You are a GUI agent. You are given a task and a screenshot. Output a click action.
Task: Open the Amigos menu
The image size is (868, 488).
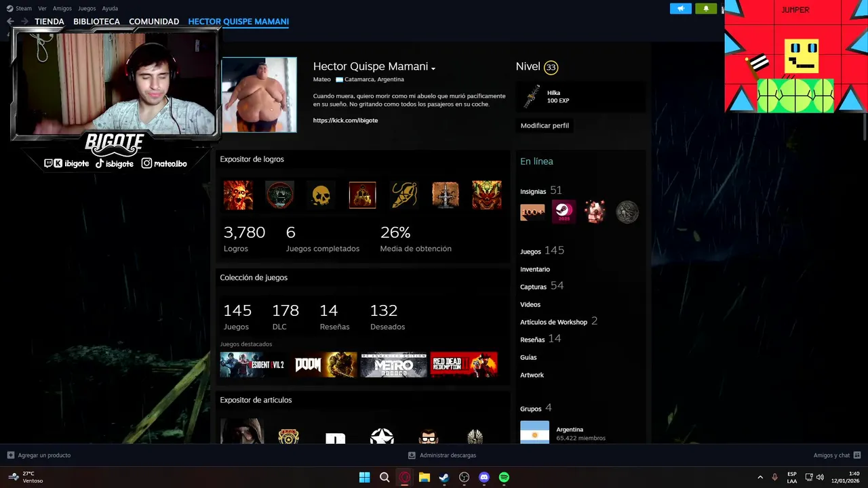coord(62,8)
